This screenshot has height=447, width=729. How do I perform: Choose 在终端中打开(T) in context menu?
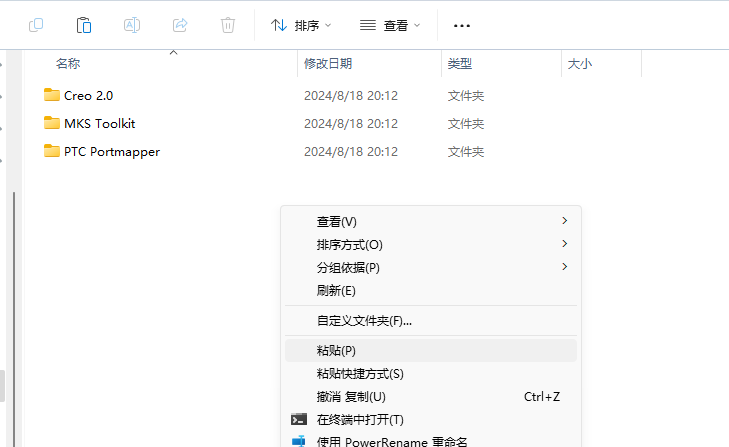431,420
